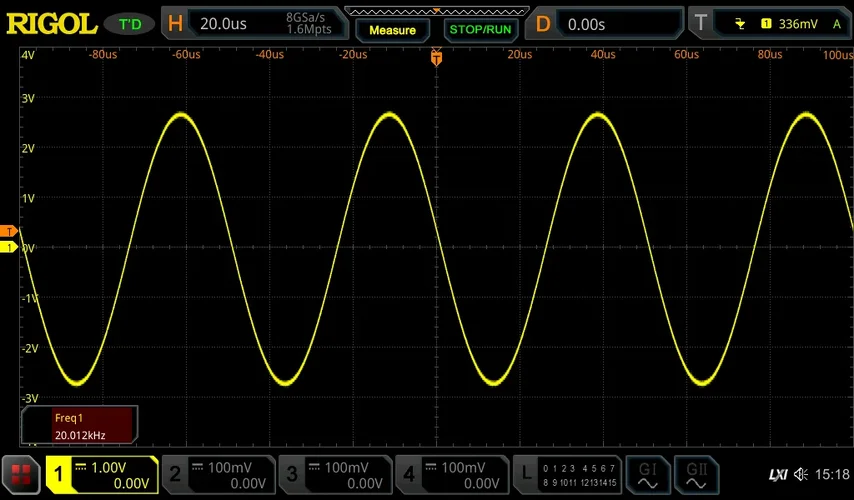Open the H horizontal timebase icon
The width and height of the screenshot is (854, 500).
(x=175, y=23)
